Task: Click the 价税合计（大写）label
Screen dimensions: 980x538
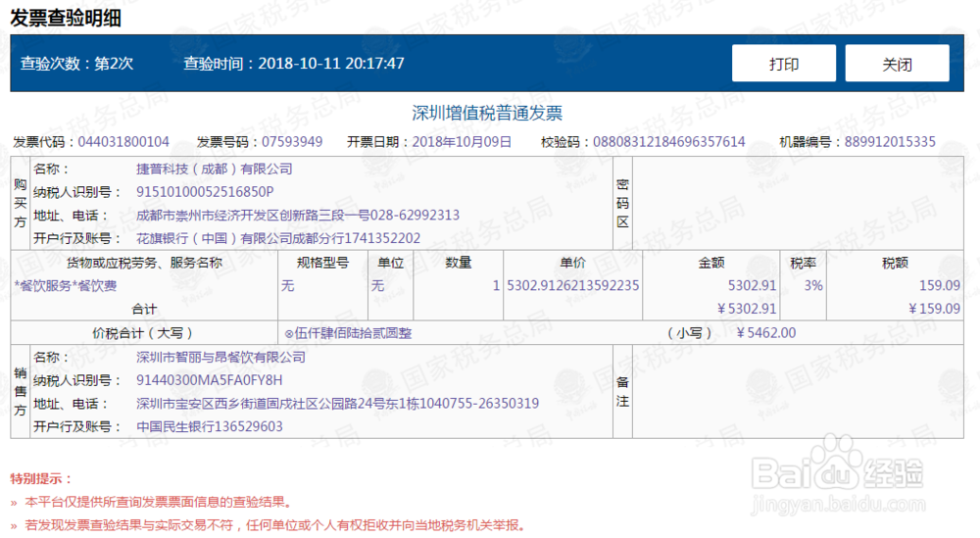Action: coord(144,332)
